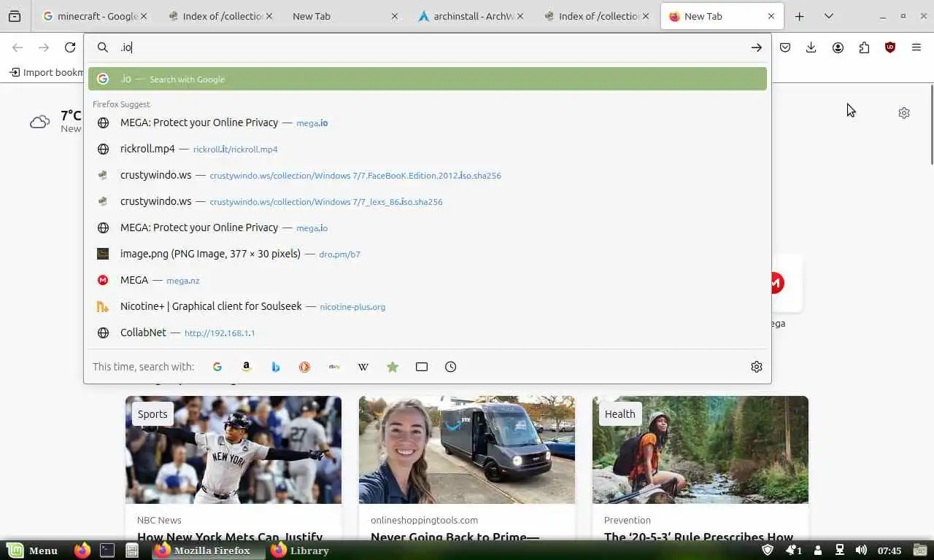The width and height of the screenshot is (934, 560).
Task: Open Firefox View icon in tab strip
Action: (x=15, y=16)
